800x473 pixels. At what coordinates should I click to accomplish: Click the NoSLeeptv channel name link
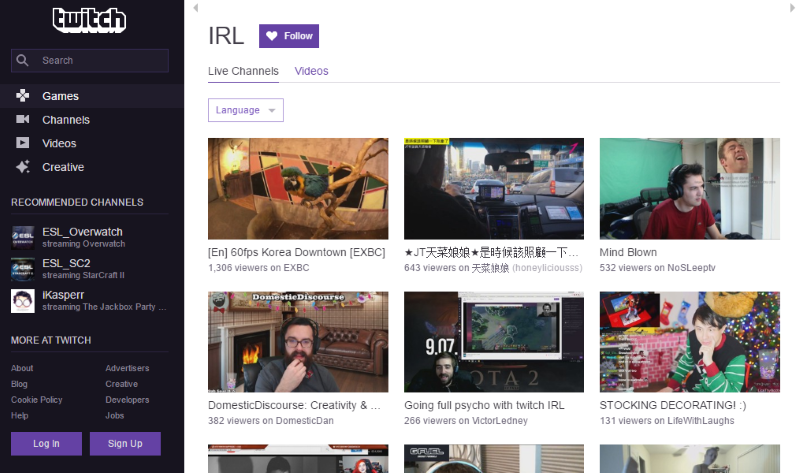[691, 267]
